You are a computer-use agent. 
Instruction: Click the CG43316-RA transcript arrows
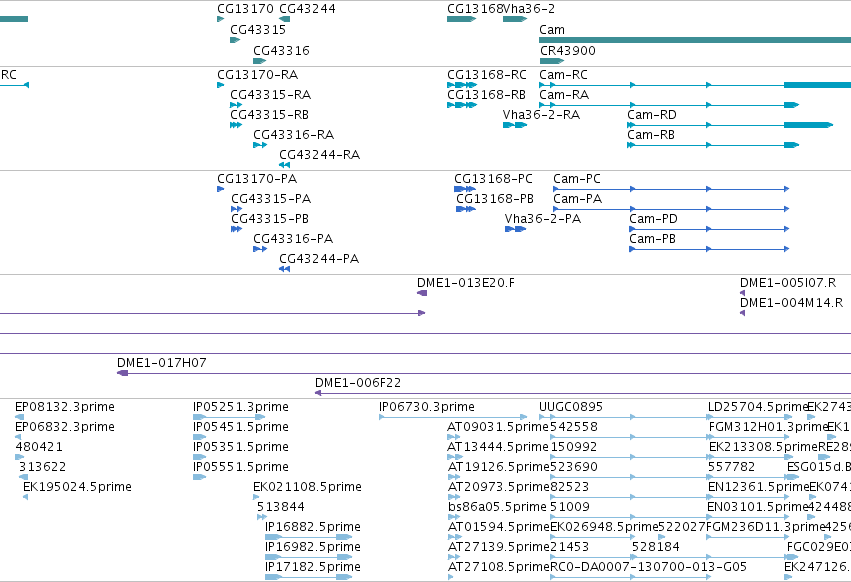click(x=260, y=145)
